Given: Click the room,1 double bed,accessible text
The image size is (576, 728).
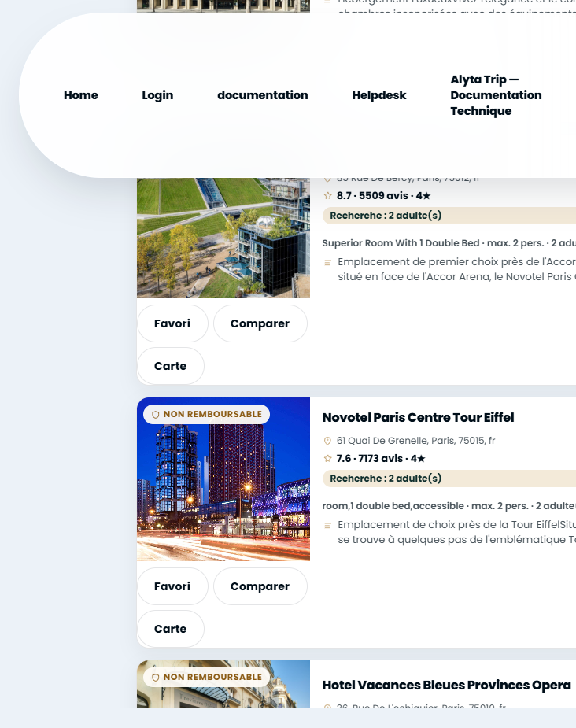Looking at the screenshot, I should [x=449, y=506].
